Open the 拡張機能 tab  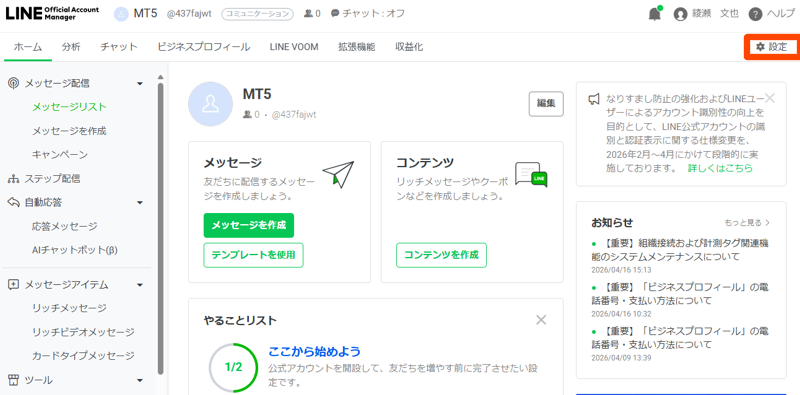click(x=357, y=47)
